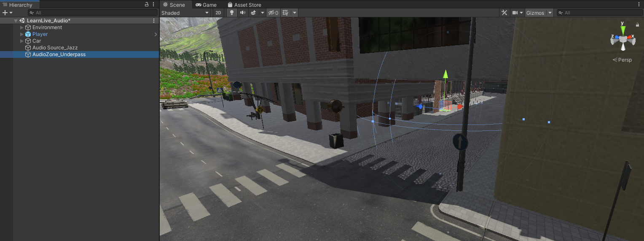644x241 pixels.
Task: Open the scene camera settings icon
Action: click(x=518, y=13)
